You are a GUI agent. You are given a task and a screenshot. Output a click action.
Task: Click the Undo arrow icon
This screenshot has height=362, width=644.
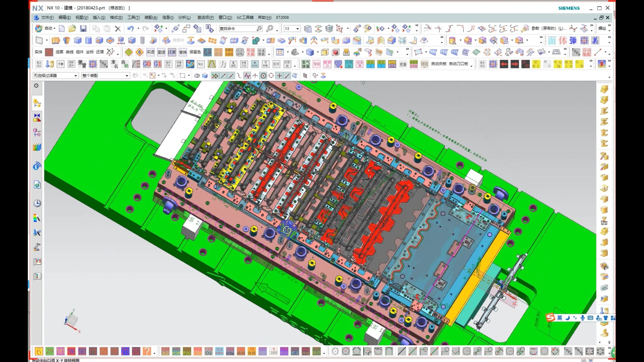point(130,29)
